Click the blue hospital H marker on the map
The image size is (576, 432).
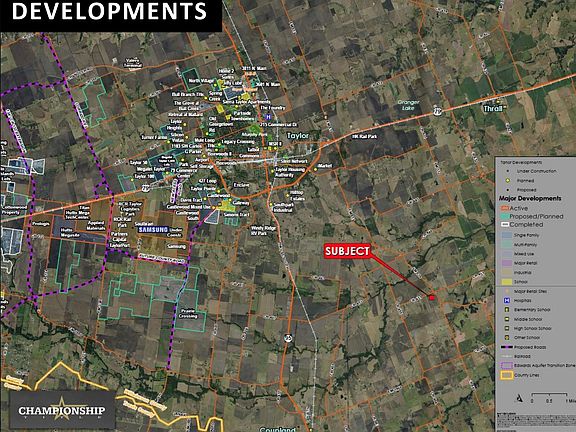[269, 117]
